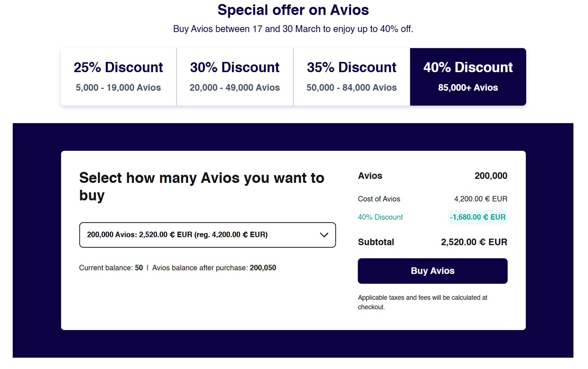The width and height of the screenshot is (588, 369).
Task: Click the chevron arrow in the Avios selector
Action: click(x=324, y=235)
